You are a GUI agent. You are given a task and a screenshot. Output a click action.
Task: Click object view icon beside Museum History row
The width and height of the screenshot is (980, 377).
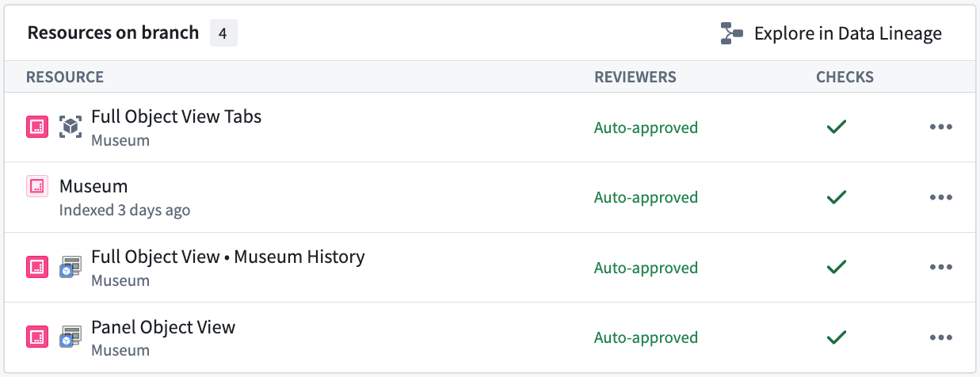[x=71, y=267]
